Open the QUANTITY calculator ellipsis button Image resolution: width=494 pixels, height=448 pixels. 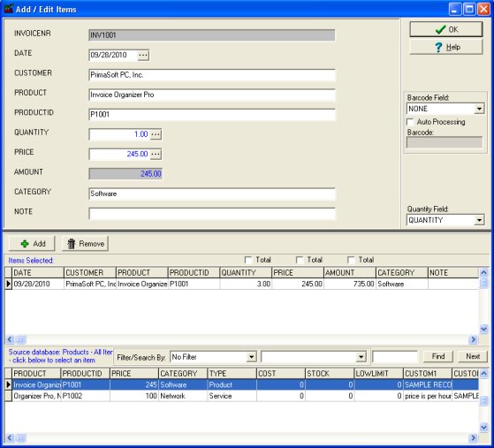[x=156, y=134]
